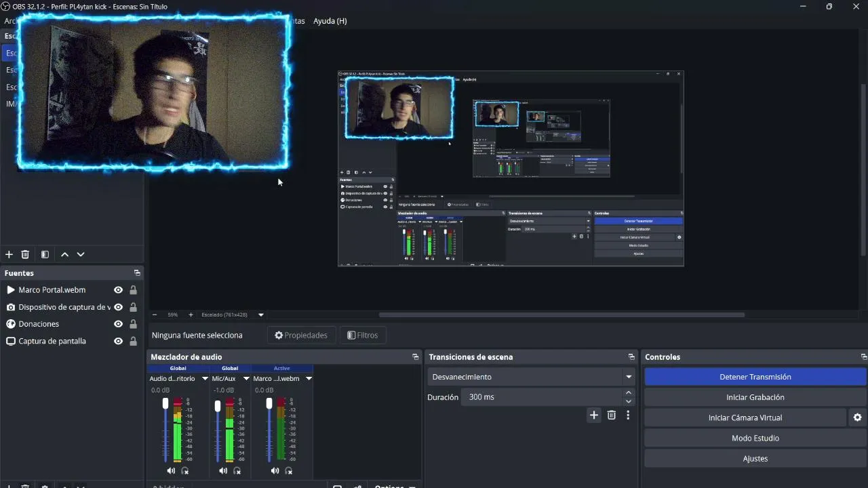
Task: Lock the Dispositivo de captura source
Action: 133,307
